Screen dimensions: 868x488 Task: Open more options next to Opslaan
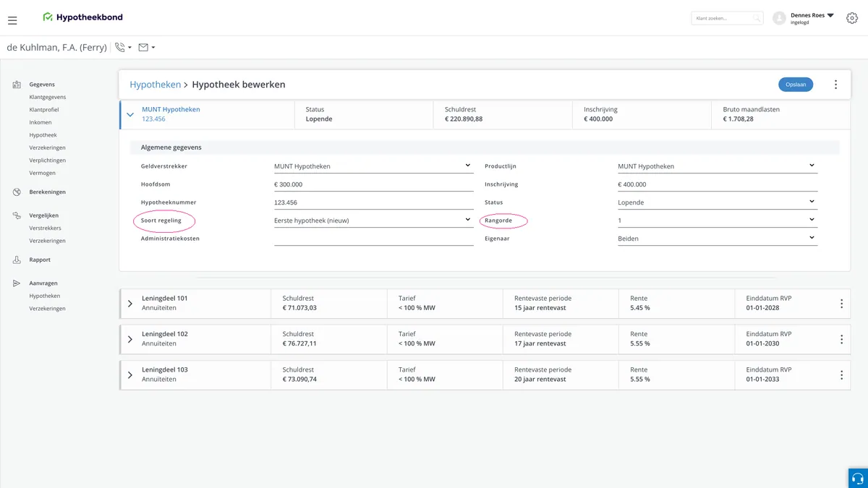[x=835, y=85]
